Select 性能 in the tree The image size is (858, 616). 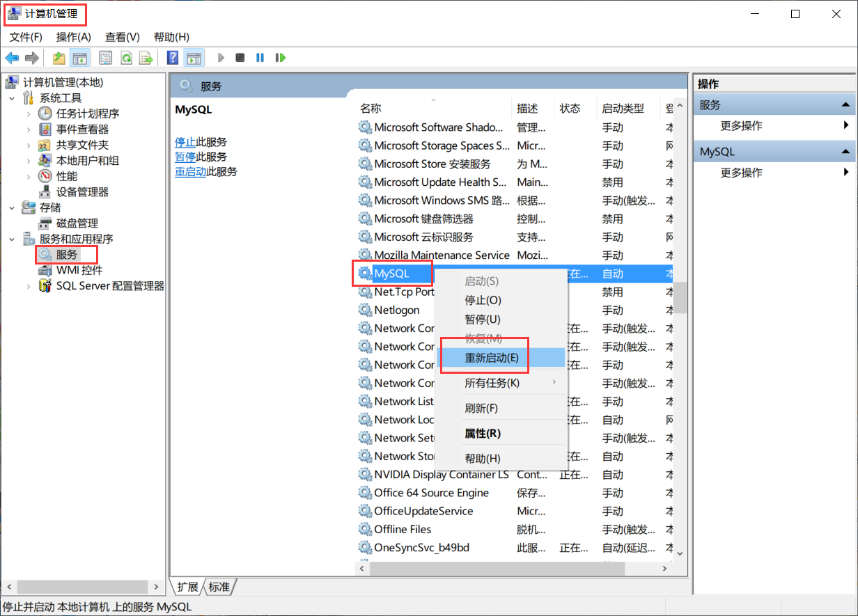point(67,176)
